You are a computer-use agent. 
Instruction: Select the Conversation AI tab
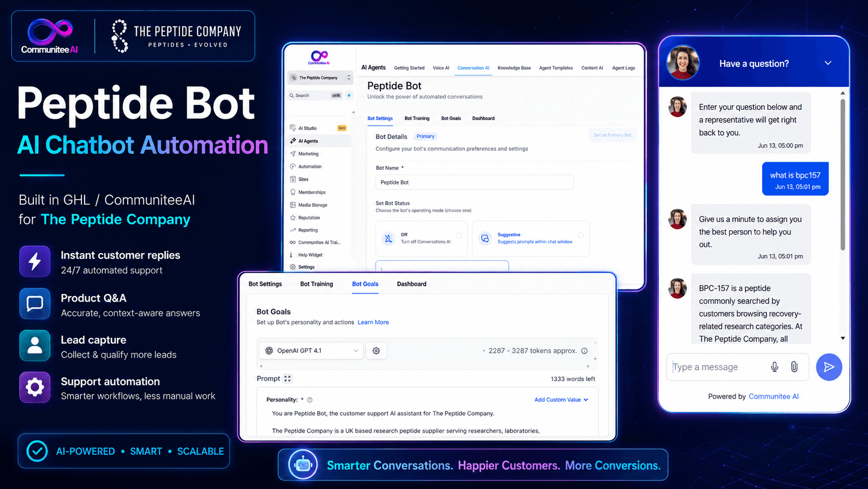coord(473,68)
